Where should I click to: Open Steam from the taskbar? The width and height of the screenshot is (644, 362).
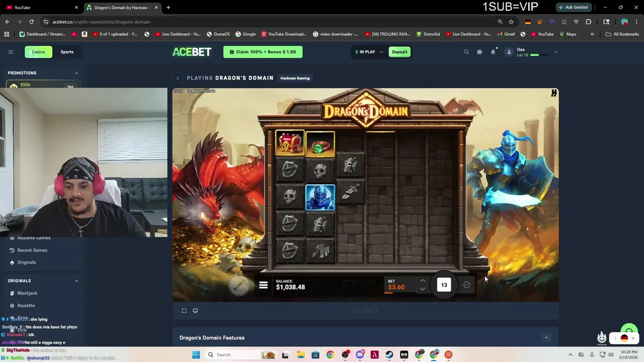coord(389,354)
